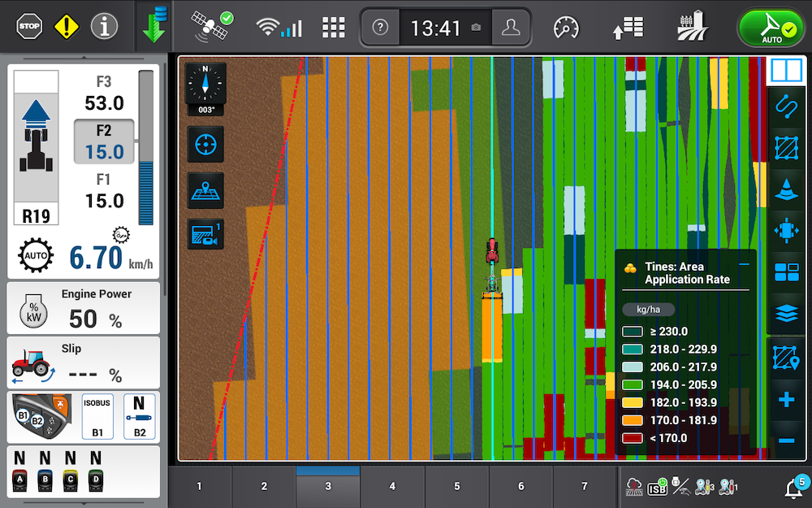
Task: Open the field location map button
Action: 206,189
